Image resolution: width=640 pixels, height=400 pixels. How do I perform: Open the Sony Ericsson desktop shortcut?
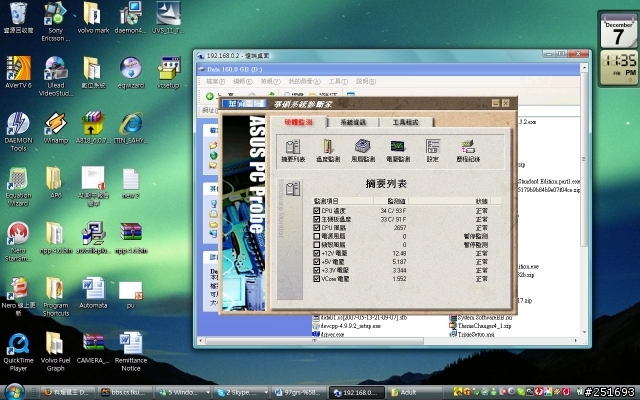click(56, 21)
